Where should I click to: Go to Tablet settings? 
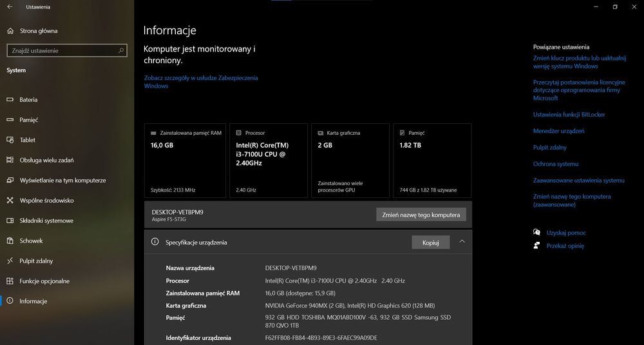(66, 140)
